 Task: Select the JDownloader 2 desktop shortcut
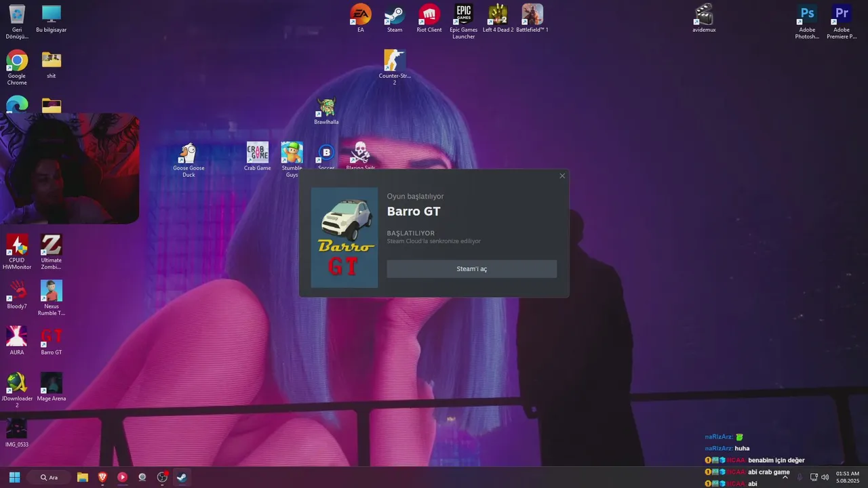[x=17, y=390]
